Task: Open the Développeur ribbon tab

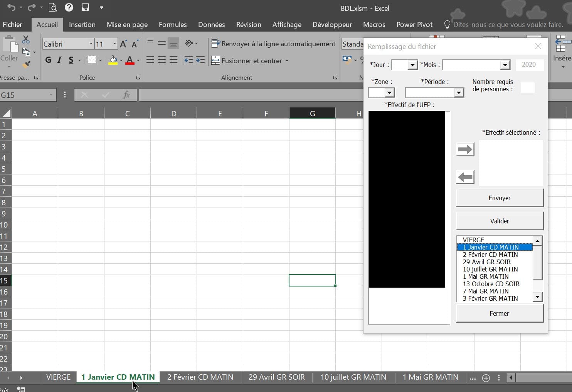Action: coord(332,25)
